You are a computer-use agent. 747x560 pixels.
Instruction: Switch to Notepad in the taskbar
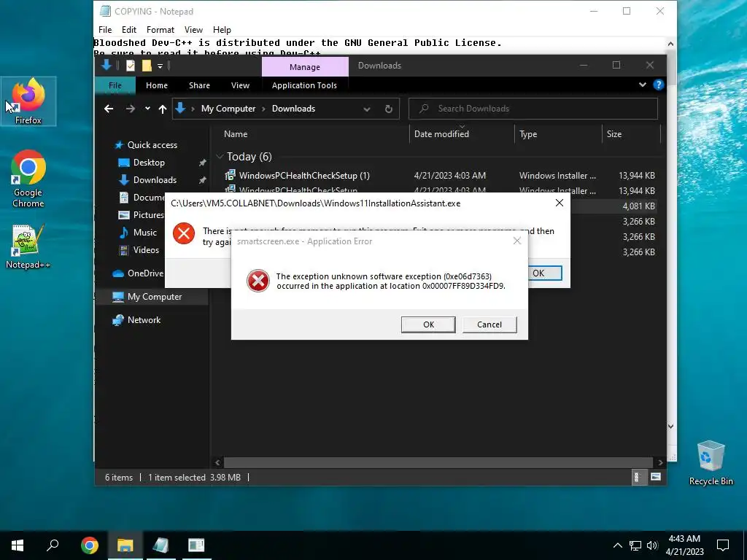click(x=161, y=545)
